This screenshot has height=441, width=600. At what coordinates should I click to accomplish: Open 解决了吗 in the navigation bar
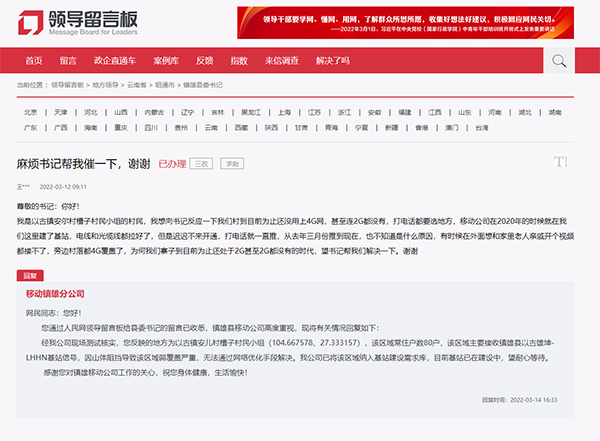pos(333,60)
